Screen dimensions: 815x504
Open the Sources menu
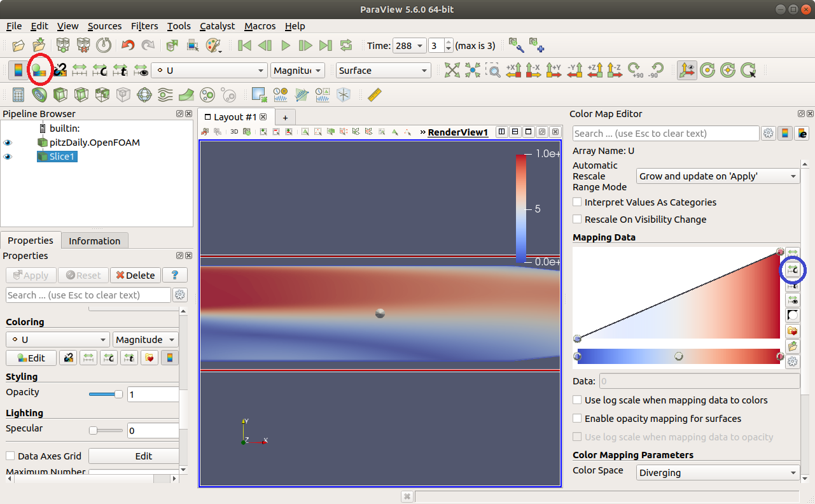[x=104, y=26]
